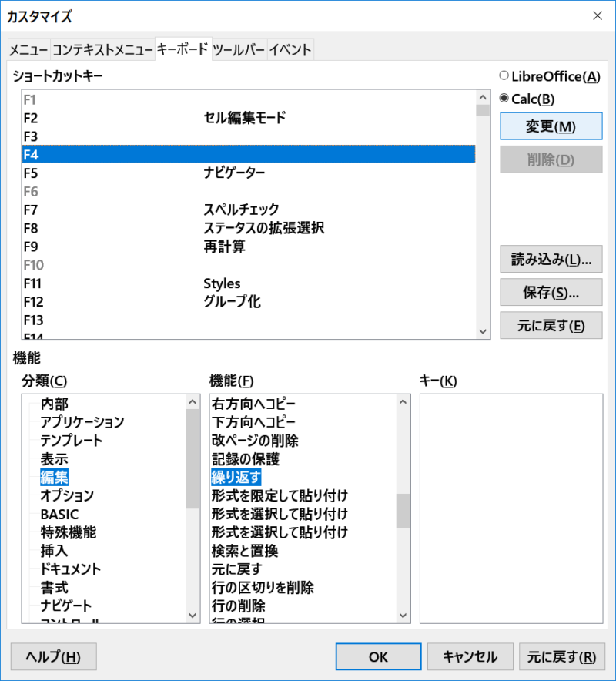Click the 読み込み button

pyautogui.click(x=551, y=260)
